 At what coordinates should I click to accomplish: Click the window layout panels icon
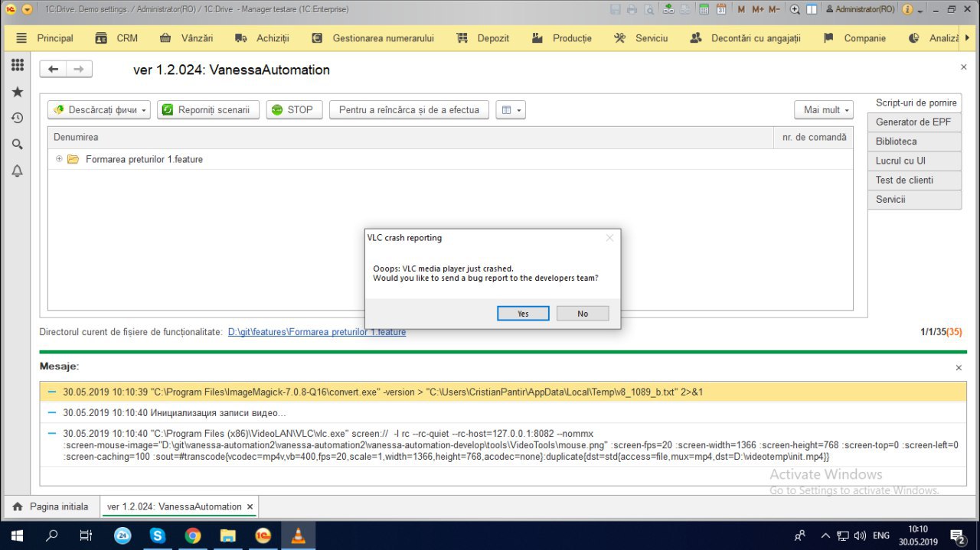(x=811, y=9)
